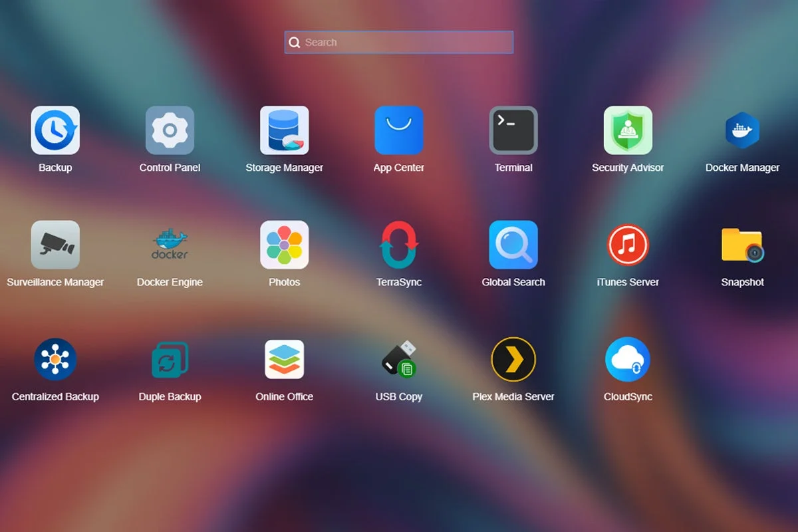Open Security Advisor
798x532 pixels.
(x=627, y=130)
